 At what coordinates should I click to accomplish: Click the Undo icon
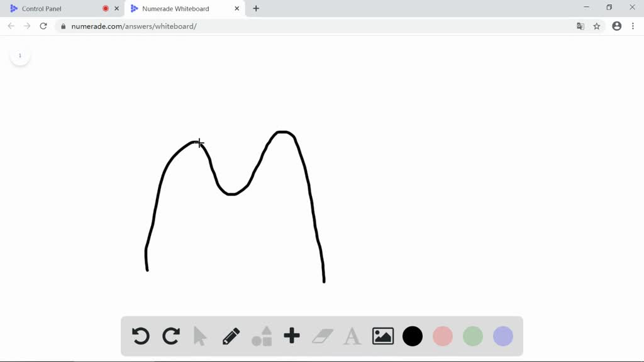140,336
